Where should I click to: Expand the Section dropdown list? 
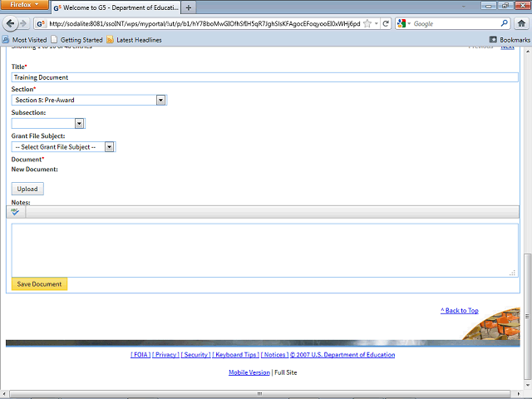click(x=160, y=100)
